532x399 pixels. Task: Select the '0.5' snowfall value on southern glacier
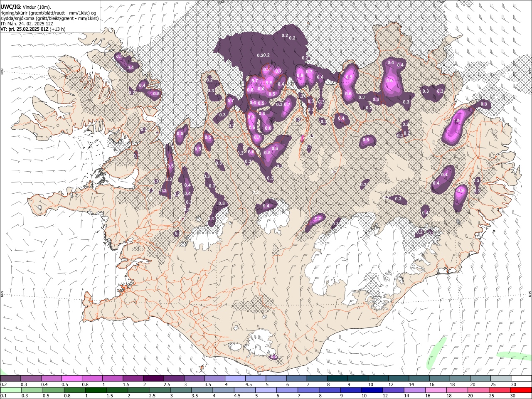tap(273, 357)
